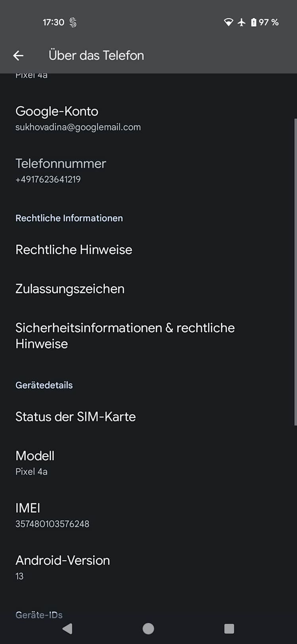Tap the Über das Telefon page title

[x=96, y=56]
